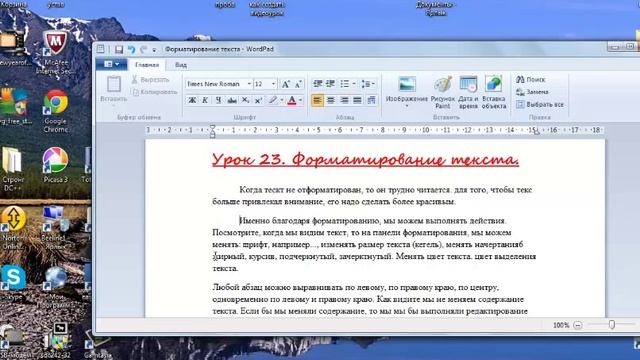Click the text highlight marker icon
This screenshot has width=640, height=360.
click(273, 100)
